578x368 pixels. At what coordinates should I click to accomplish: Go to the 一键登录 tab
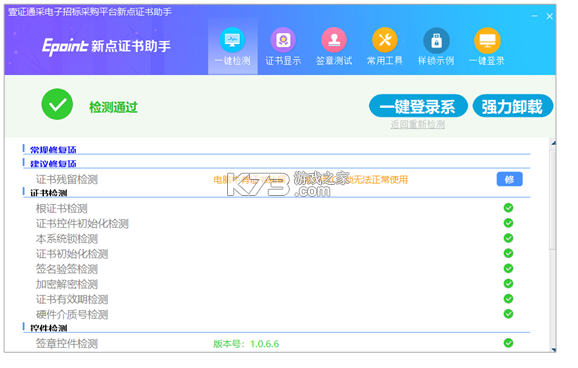click(487, 47)
